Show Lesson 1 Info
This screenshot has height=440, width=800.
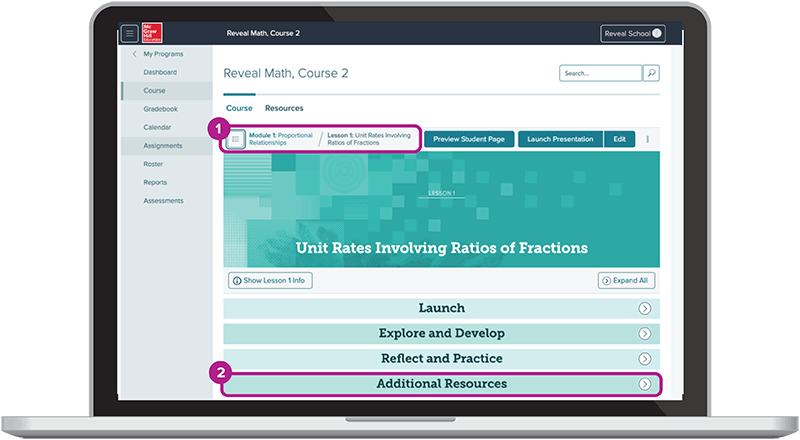(x=270, y=280)
